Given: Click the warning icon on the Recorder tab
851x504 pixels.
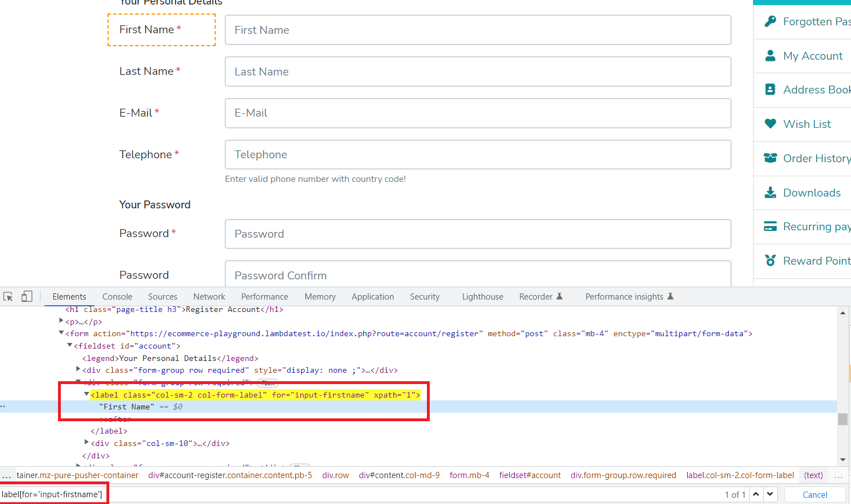Looking at the screenshot, I should point(559,296).
